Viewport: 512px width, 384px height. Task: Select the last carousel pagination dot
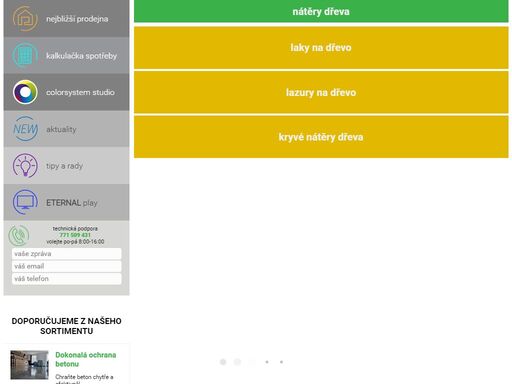tap(281, 362)
